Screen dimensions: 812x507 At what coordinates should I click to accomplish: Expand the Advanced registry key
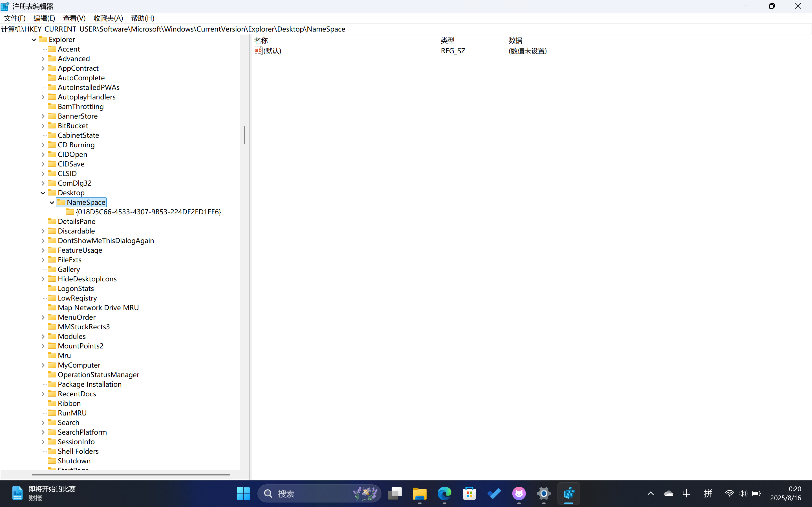point(43,59)
